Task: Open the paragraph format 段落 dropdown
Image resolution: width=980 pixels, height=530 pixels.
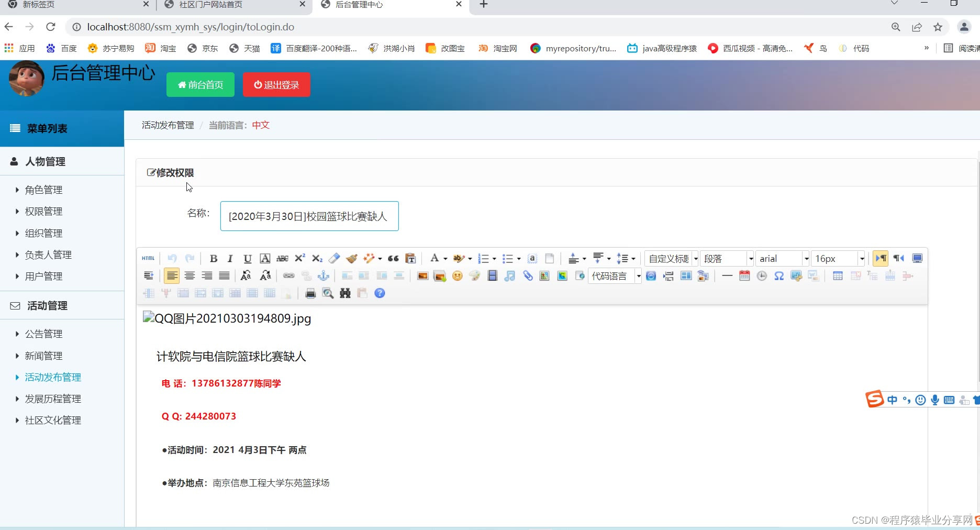Action: pyautogui.click(x=727, y=258)
